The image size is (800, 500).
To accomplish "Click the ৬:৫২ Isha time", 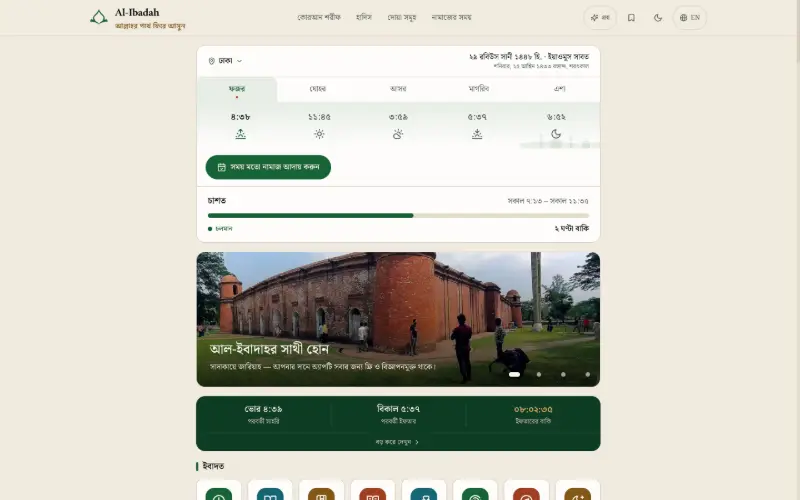I will coord(556,117).
